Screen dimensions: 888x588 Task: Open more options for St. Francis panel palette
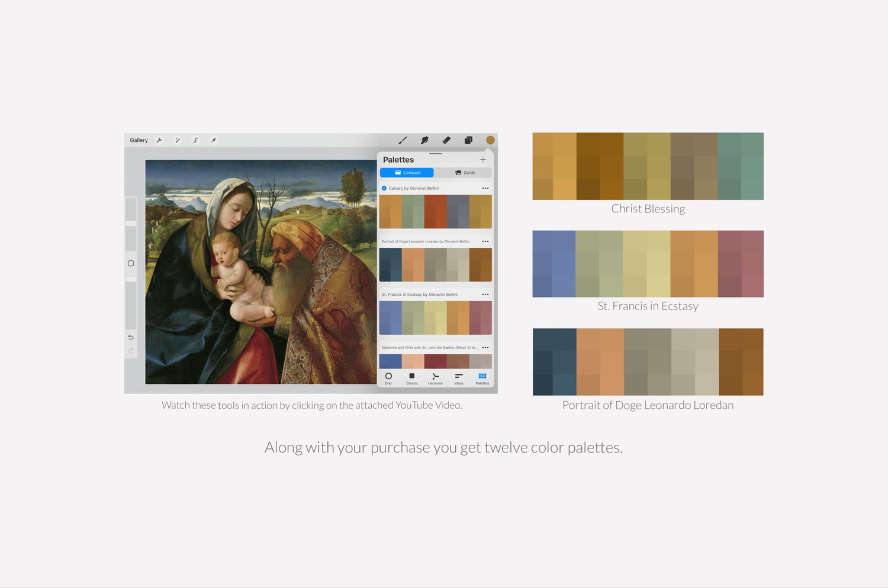tap(485, 295)
